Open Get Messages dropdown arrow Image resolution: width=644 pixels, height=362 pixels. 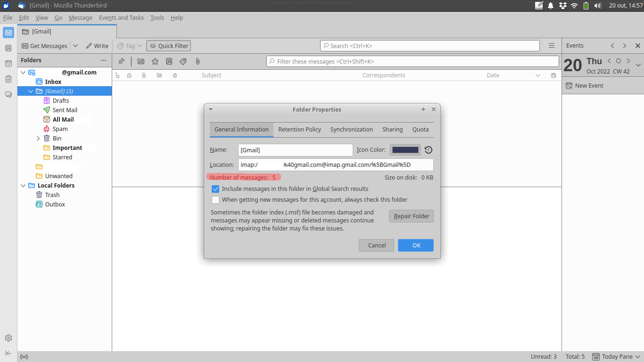tap(75, 46)
